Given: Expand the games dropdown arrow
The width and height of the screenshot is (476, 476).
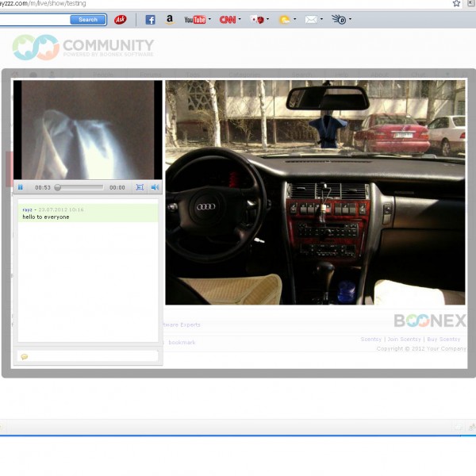Looking at the screenshot, I should tap(267, 19).
